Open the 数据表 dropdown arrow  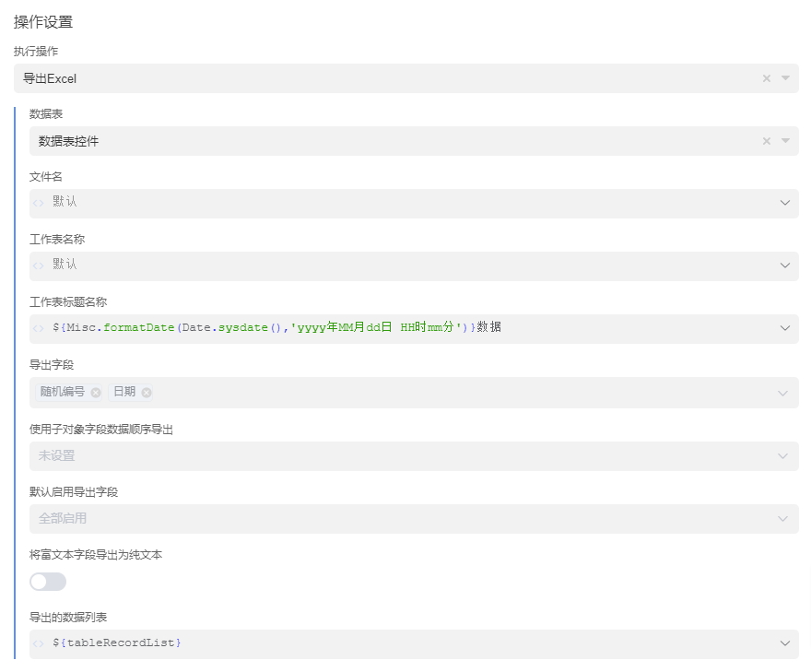786,142
